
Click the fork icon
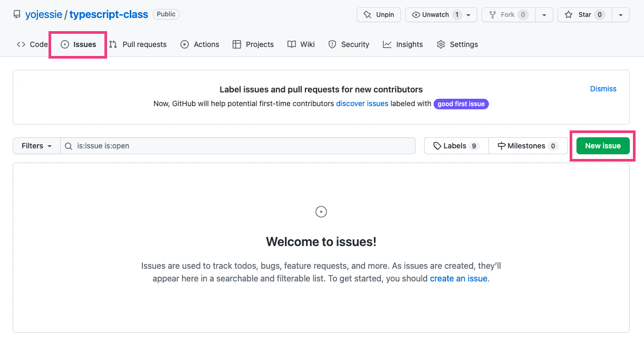pyautogui.click(x=493, y=15)
